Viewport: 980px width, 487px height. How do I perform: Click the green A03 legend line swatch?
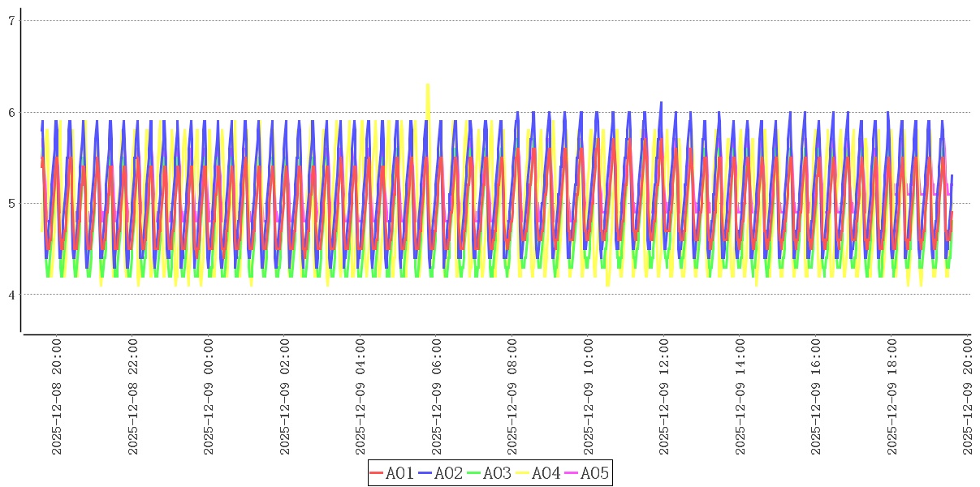click(x=474, y=473)
